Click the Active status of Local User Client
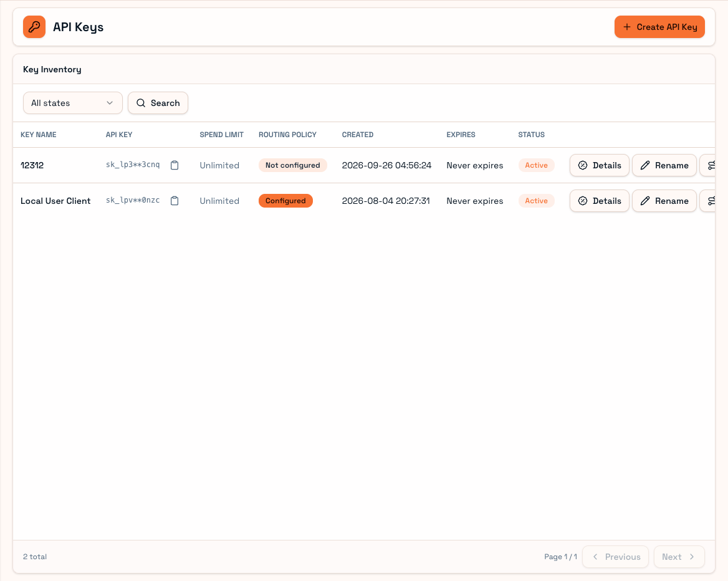Image resolution: width=728 pixels, height=581 pixels. (536, 201)
